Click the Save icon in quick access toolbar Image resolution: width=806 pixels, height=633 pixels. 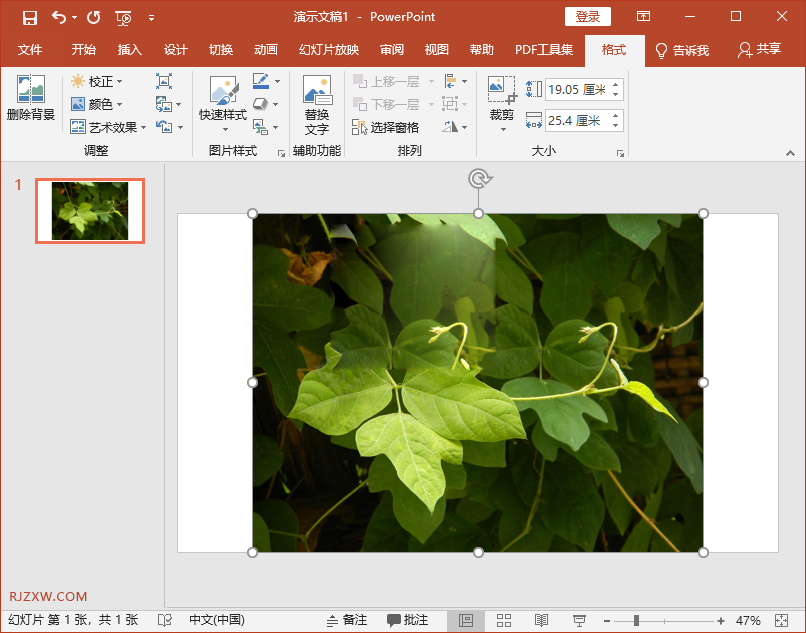[30, 17]
